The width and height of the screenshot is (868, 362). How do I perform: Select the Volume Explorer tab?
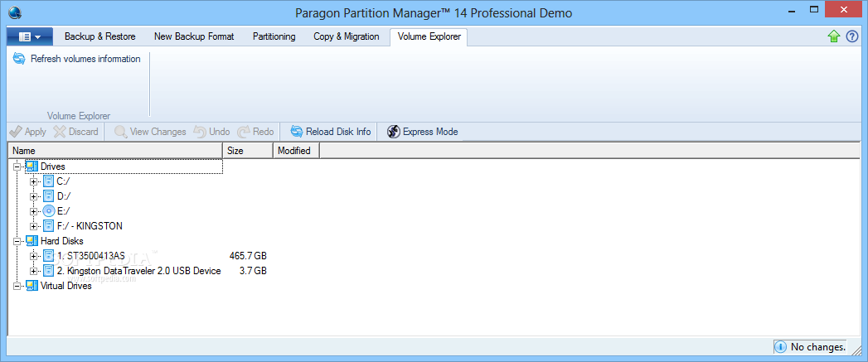(x=429, y=36)
